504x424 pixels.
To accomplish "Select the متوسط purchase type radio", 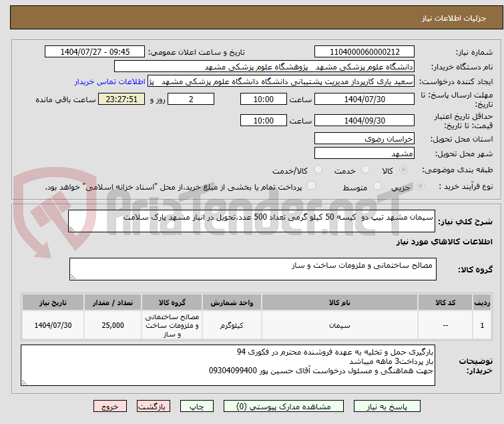I will click(377, 186).
